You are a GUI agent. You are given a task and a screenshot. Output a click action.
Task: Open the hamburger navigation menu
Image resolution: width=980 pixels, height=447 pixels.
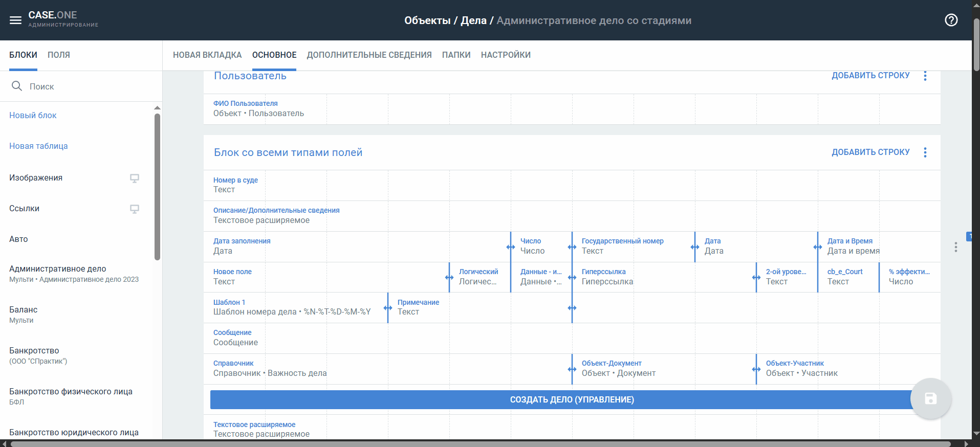click(x=15, y=20)
